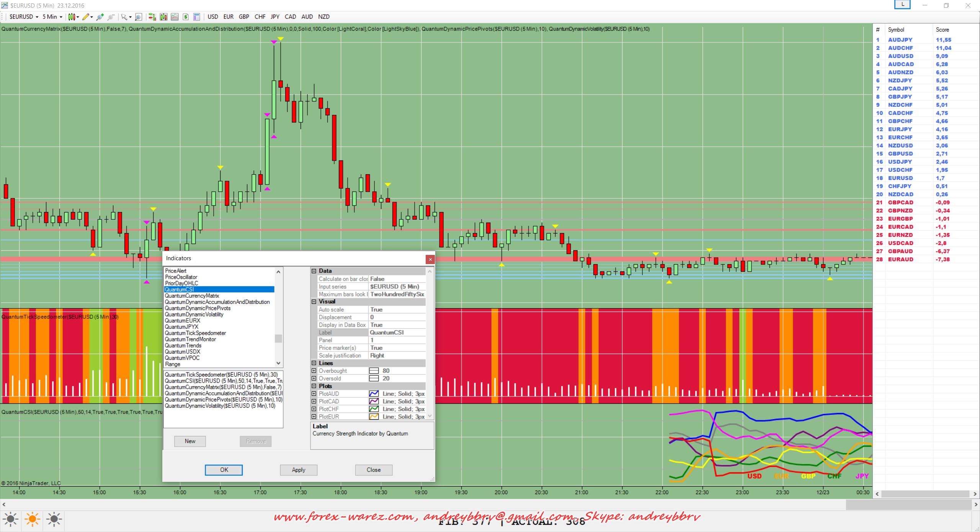Select the JPY currency toolbar item
980x532 pixels.
(x=275, y=17)
